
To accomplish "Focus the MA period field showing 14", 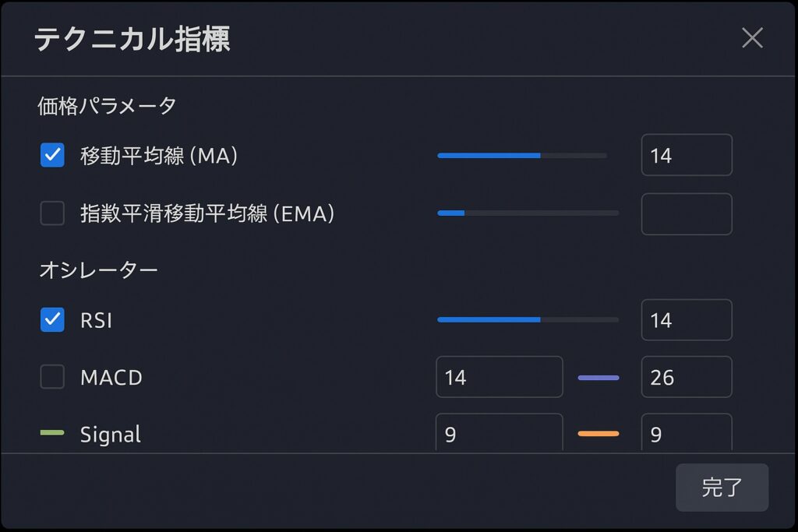I will point(687,155).
